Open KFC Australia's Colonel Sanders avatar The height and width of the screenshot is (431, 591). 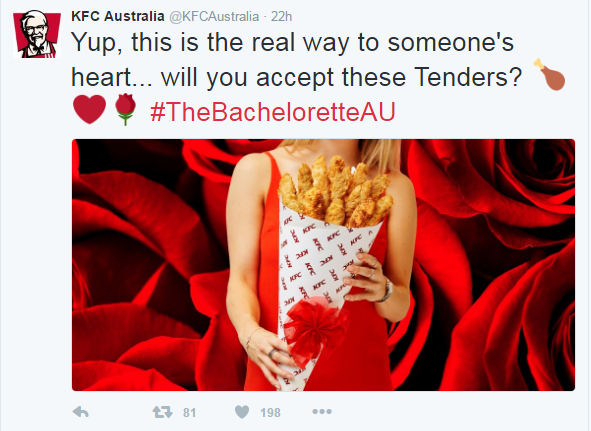pos(37,34)
